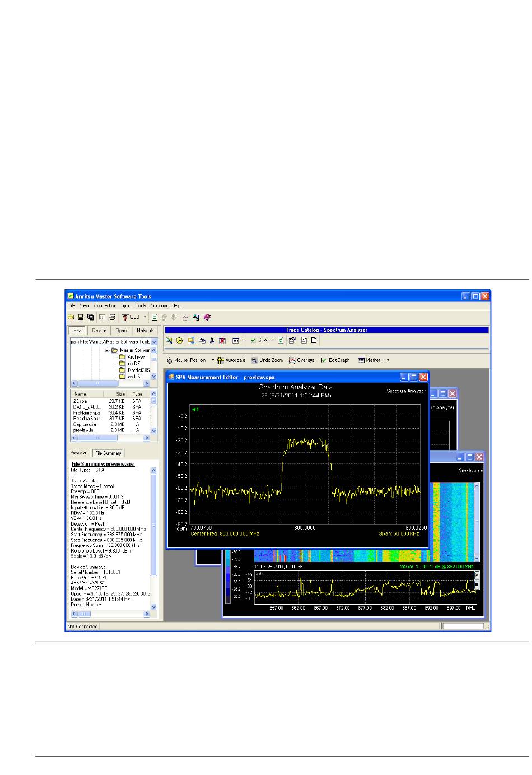Screen dimensions: 532x775
Task: Open the Sync menu
Action: click(126, 306)
